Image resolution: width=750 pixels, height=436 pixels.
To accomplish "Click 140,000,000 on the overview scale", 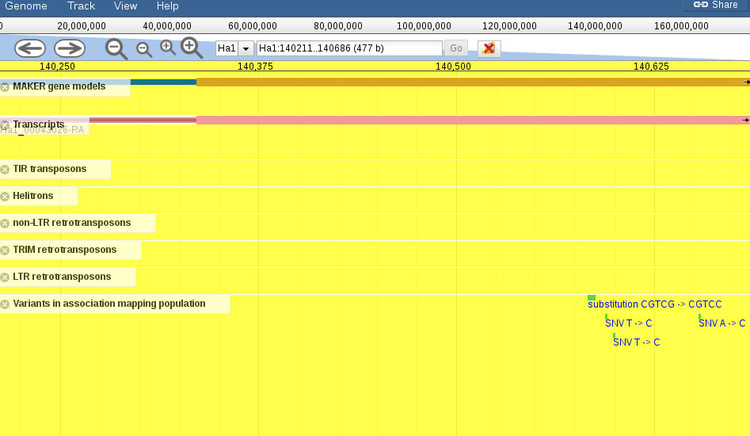I will tap(595, 26).
